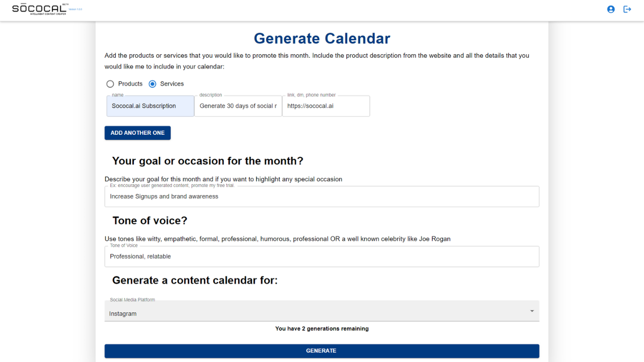Open the user account profile icon
Screen dimensions: 644x362
click(611, 9)
